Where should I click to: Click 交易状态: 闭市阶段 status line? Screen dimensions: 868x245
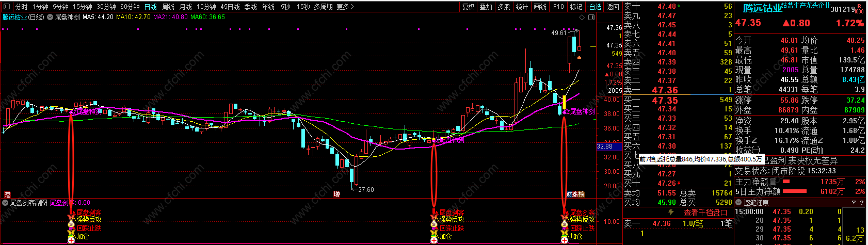click(785, 171)
